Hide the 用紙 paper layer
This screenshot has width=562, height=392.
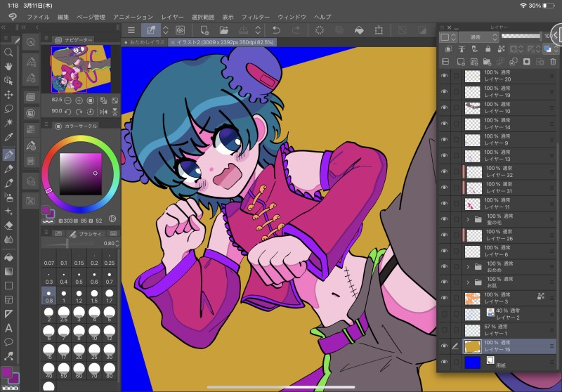pyautogui.click(x=445, y=362)
